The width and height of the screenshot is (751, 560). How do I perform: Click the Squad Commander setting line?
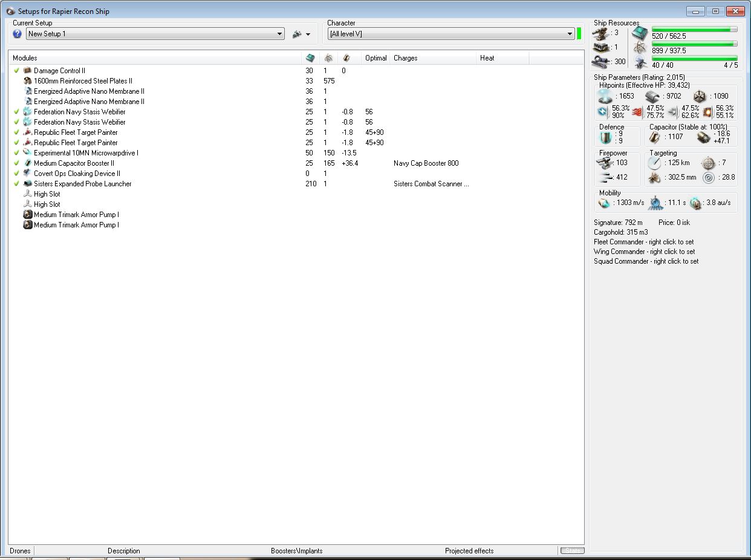pyautogui.click(x=646, y=261)
